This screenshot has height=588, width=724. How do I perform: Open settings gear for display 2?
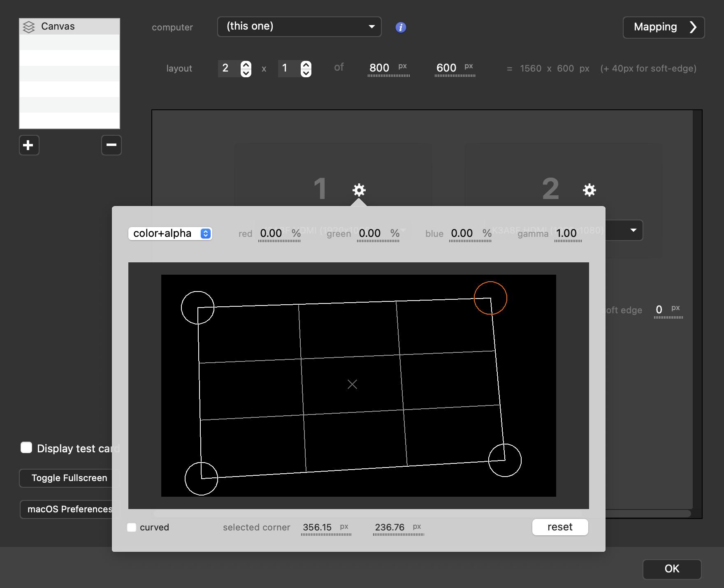(589, 190)
